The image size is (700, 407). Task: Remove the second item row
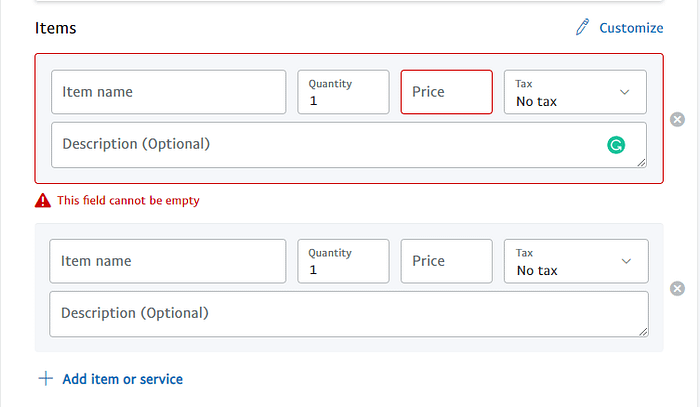677,288
